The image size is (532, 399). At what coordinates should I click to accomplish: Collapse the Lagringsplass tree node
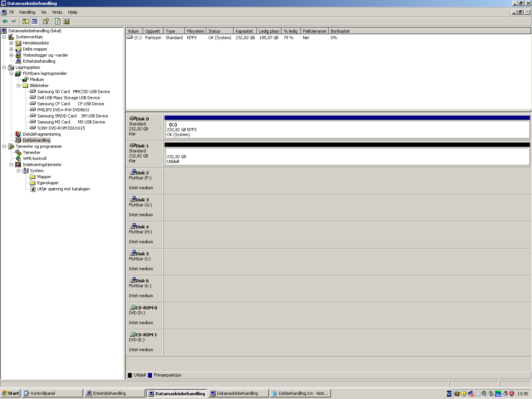click(x=4, y=67)
